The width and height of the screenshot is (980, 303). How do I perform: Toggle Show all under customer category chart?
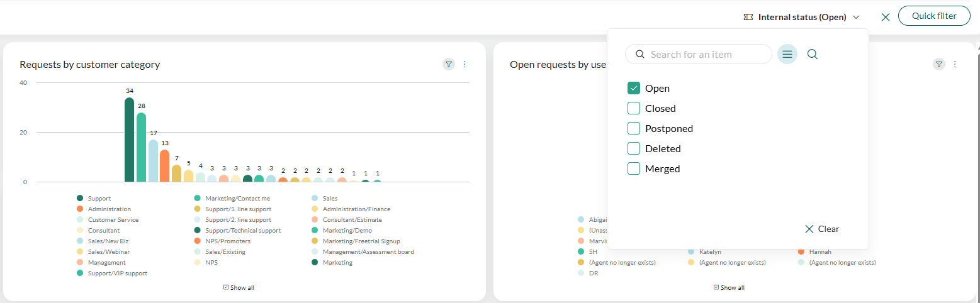coord(239,287)
